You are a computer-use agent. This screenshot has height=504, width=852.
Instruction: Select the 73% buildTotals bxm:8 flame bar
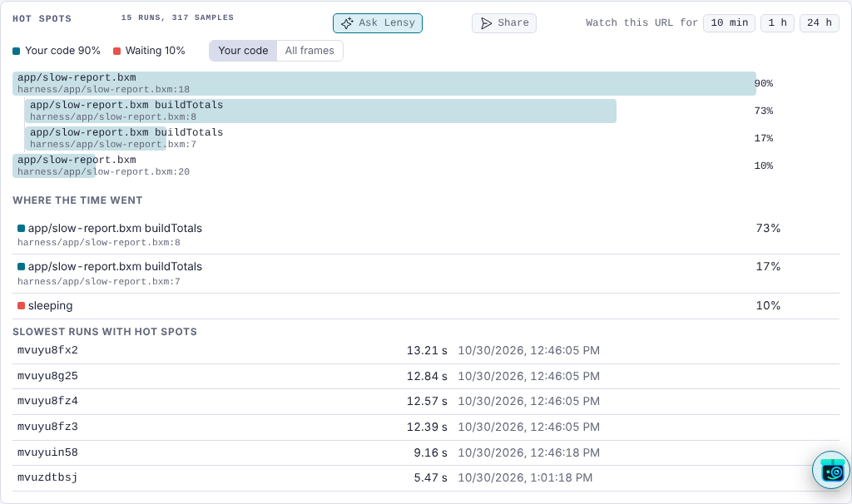[320, 111]
